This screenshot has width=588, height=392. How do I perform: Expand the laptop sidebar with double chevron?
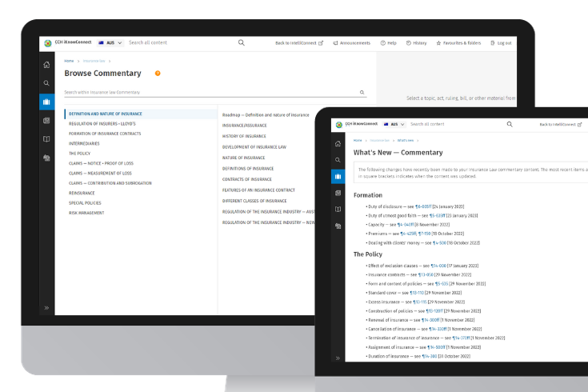[x=338, y=358]
